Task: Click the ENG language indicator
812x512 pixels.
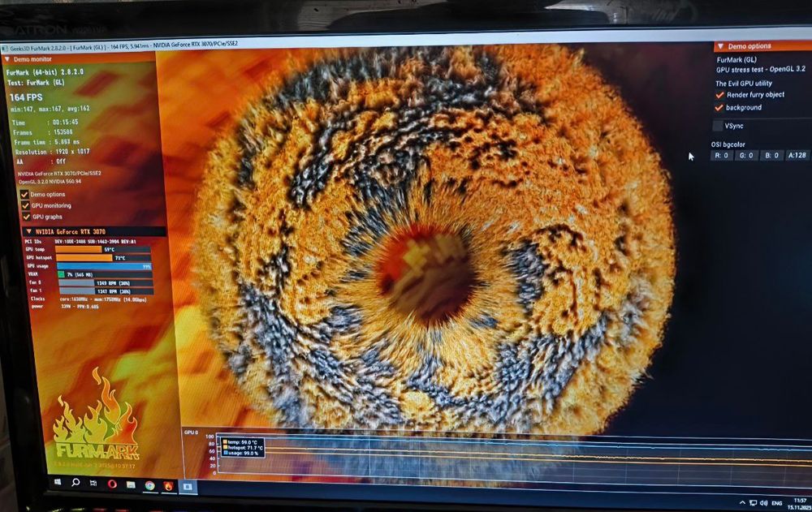Action: [x=777, y=503]
